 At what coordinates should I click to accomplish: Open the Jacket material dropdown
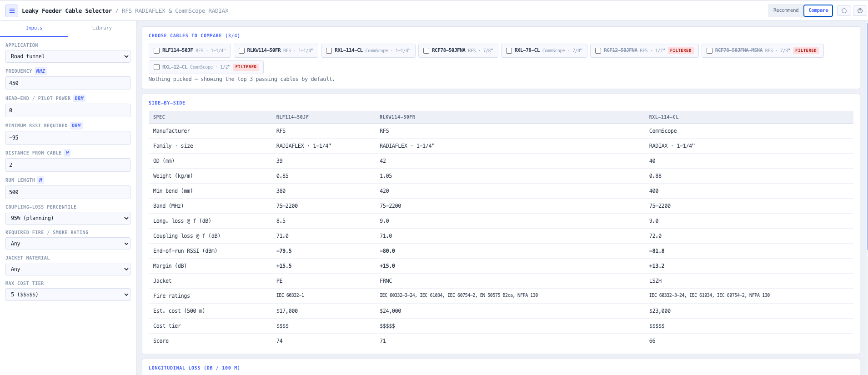click(68, 269)
